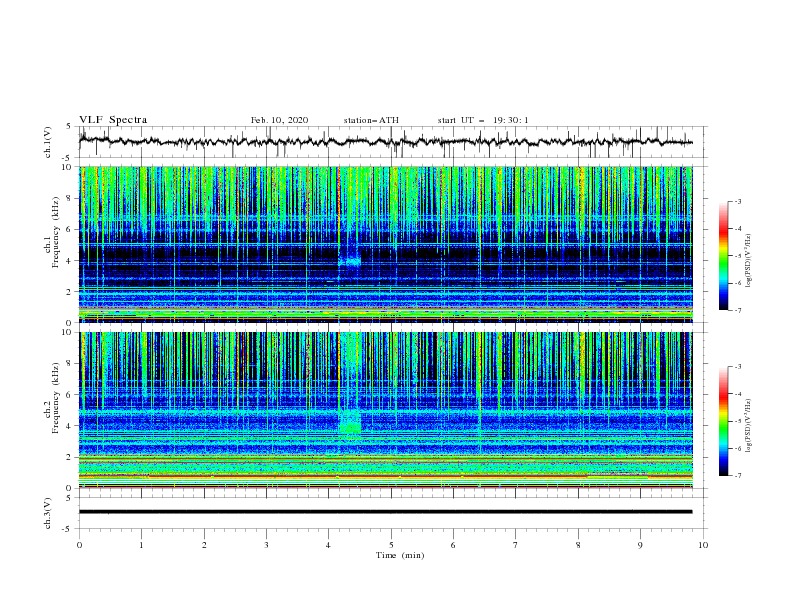Click the 'station=ATH' label

tap(371, 120)
